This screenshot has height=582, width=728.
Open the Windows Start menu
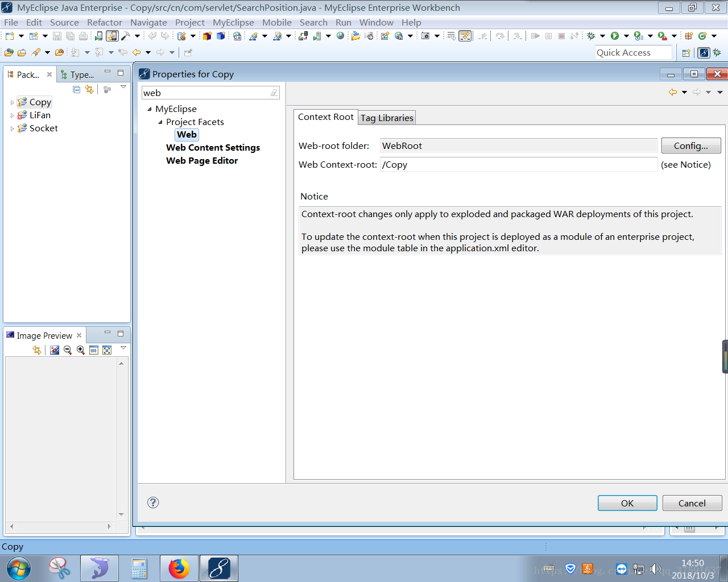tap(19, 569)
